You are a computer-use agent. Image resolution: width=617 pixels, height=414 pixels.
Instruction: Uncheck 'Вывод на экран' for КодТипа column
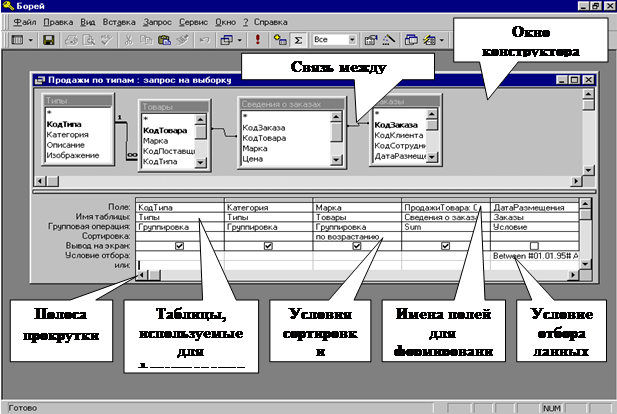178,246
